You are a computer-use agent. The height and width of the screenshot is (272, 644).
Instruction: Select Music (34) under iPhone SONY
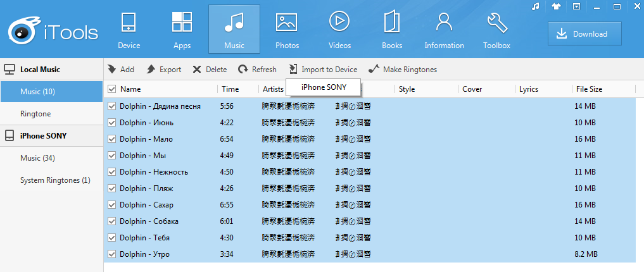pos(37,158)
